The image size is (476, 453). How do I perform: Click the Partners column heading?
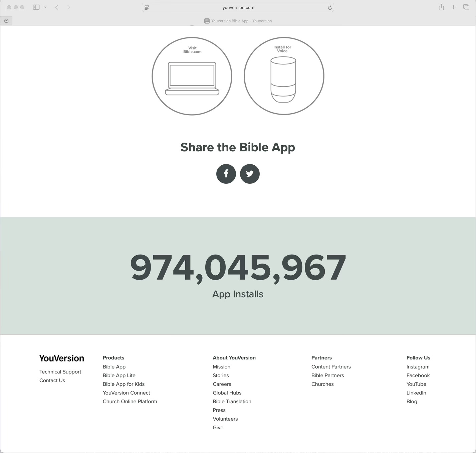(321, 358)
